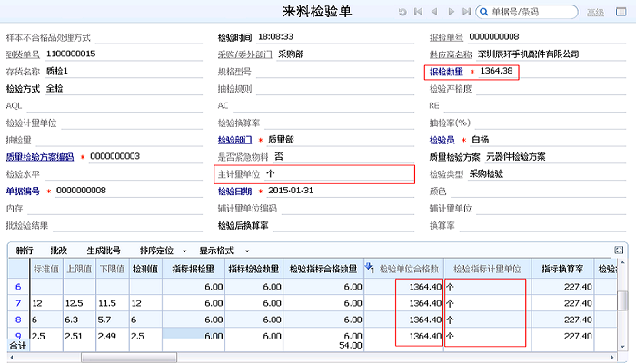This screenshot has height=364, width=636.
Task: Click the vertical scrollbar up arrow
Action: (x=622, y=263)
